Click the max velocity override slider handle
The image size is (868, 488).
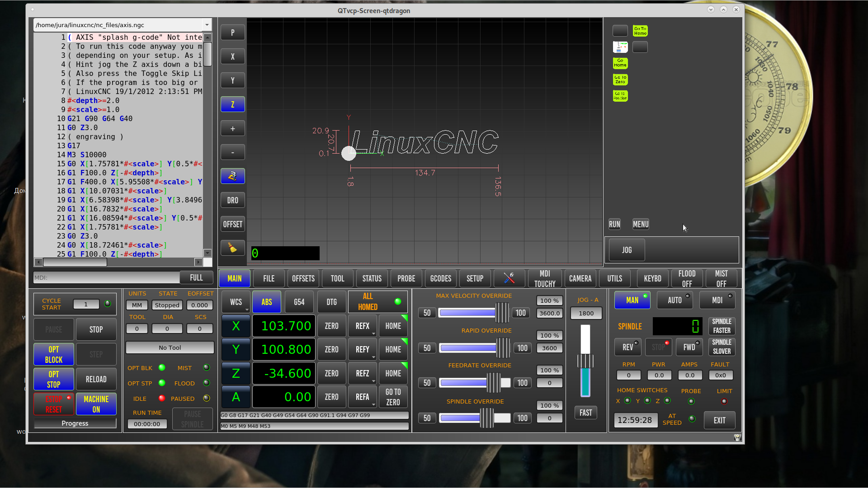[502, 313]
